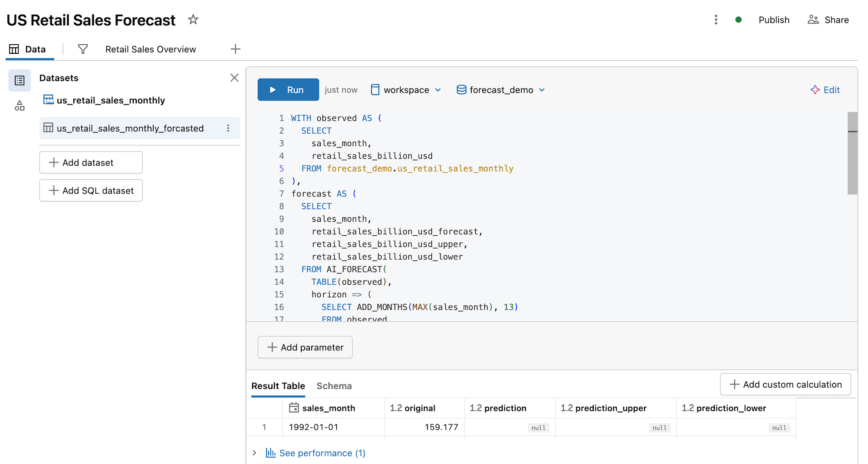Select the us_retail_sales_monthly_forcasted dataset
This screenshot has height=464, width=868.
click(139, 128)
